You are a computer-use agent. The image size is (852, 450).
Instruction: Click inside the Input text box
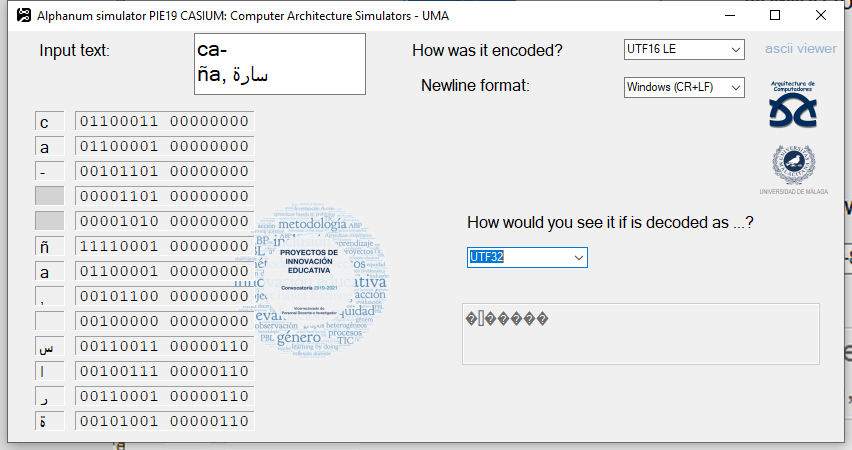click(x=280, y=64)
